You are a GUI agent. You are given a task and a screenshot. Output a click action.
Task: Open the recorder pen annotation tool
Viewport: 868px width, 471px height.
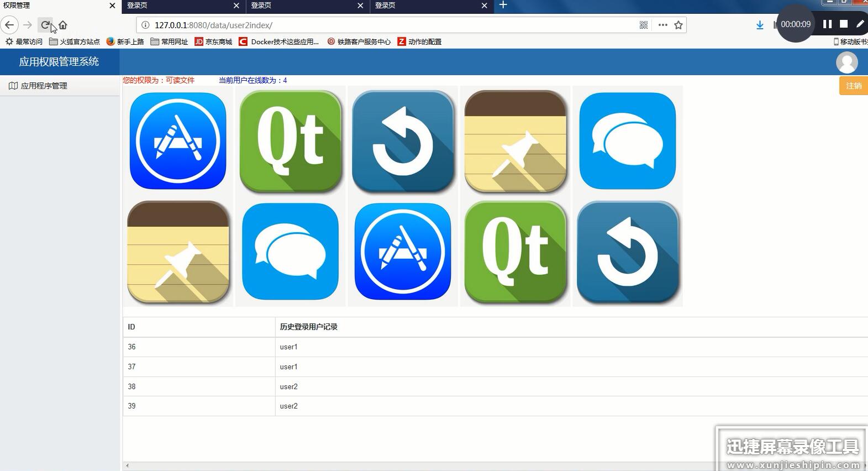click(860, 24)
